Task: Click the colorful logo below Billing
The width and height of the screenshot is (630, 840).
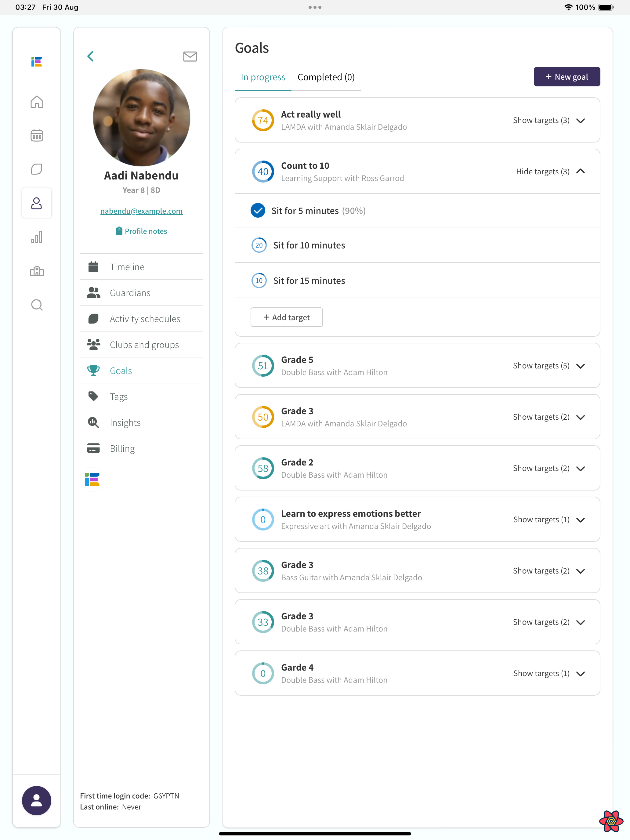Action: tap(92, 480)
